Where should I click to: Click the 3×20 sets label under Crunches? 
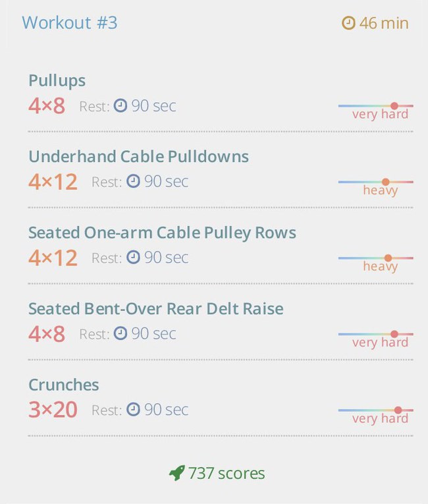pyautogui.click(x=53, y=410)
